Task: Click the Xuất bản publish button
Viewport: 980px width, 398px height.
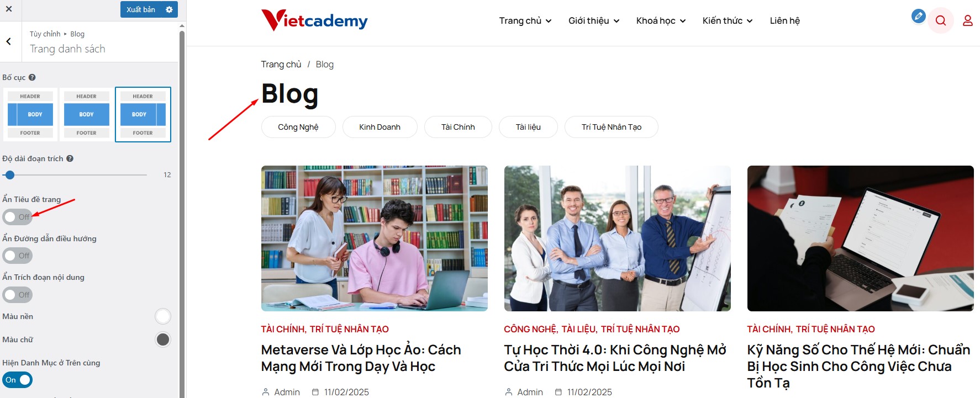Action: pos(141,9)
